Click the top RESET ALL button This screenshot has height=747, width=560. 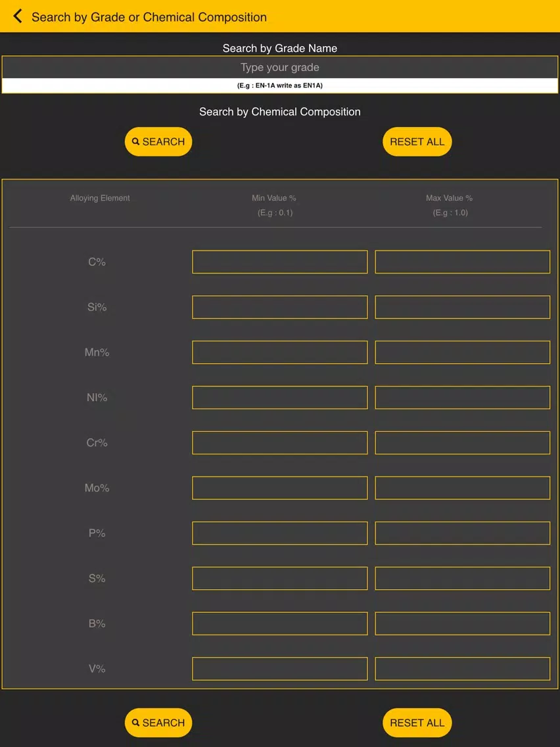[x=417, y=141]
